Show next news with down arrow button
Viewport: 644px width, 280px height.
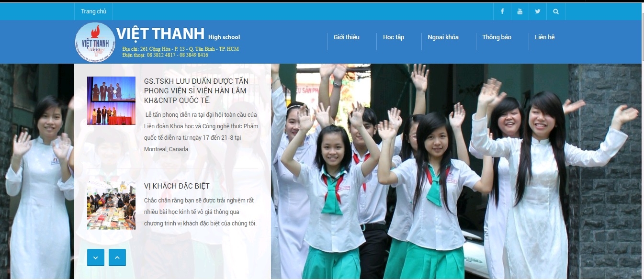tap(95, 258)
